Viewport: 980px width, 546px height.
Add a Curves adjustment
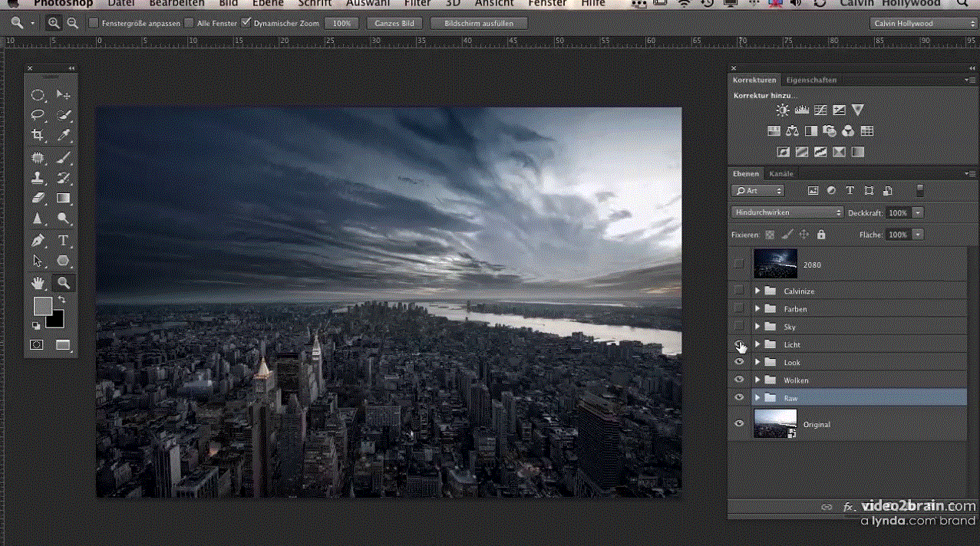coord(820,110)
